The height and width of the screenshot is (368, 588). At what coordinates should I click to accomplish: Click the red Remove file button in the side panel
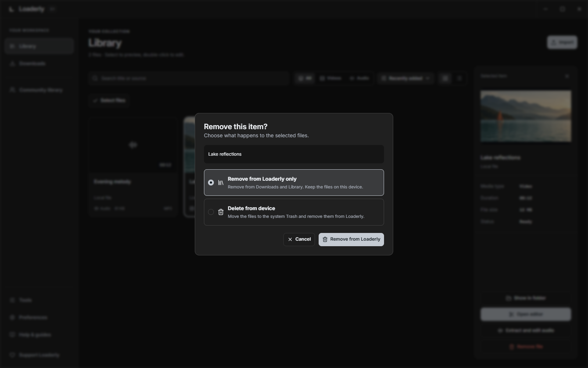pos(526,347)
